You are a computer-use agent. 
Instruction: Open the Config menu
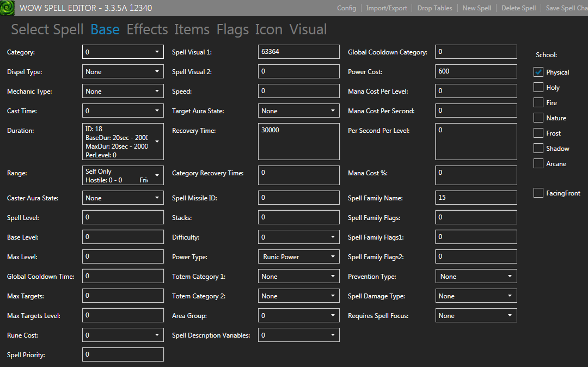point(346,8)
